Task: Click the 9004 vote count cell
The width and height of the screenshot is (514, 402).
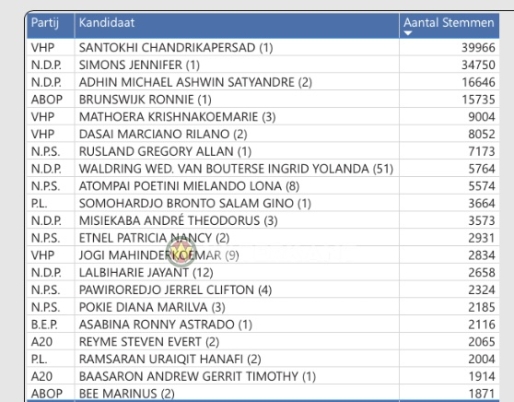Action: tap(482, 117)
